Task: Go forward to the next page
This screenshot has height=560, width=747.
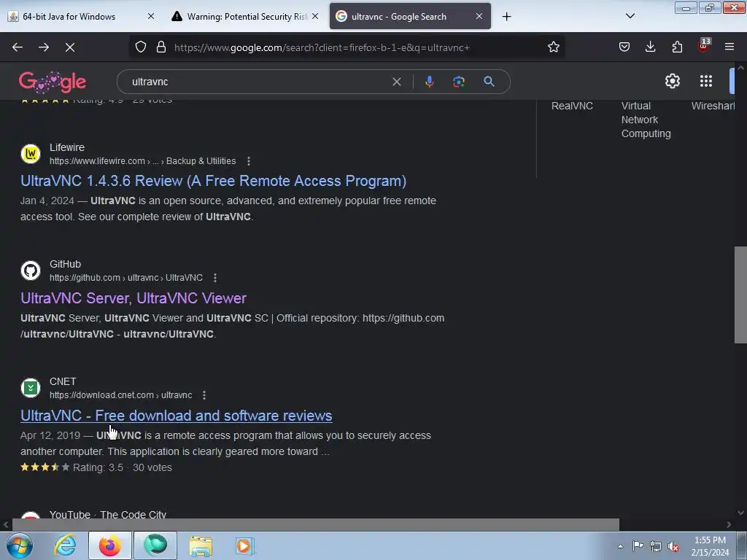Action: pyautogui.click(x=44, y=47)
